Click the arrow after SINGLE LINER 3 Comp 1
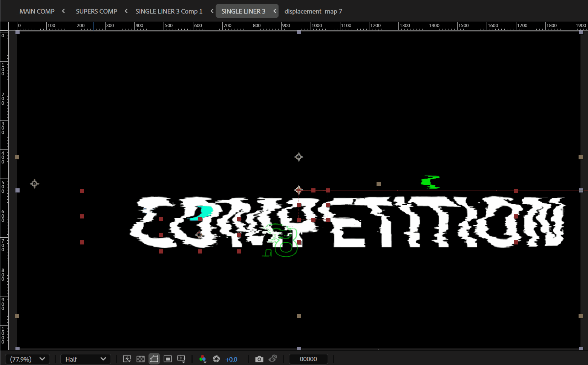The width and height of the screenshot is (588, 365). tap(212, 11)
